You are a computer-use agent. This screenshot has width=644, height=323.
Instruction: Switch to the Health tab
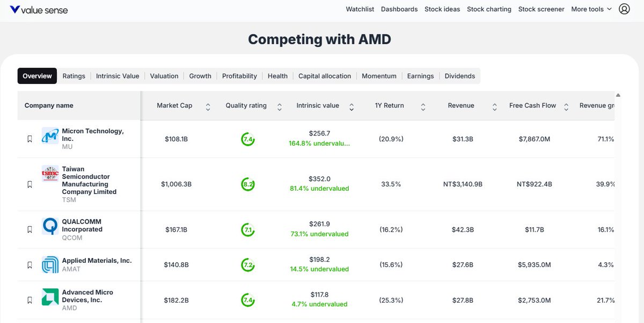(277, 76)
